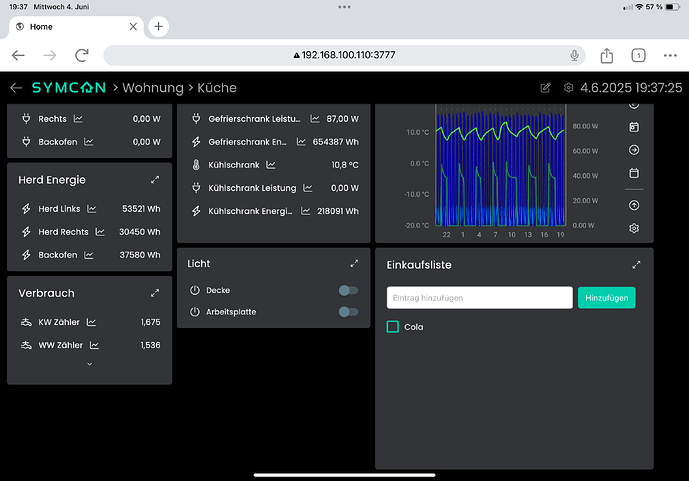Open a new browser tab
Viewport: 689px width, 481px height.
click(x=159, y=26)
